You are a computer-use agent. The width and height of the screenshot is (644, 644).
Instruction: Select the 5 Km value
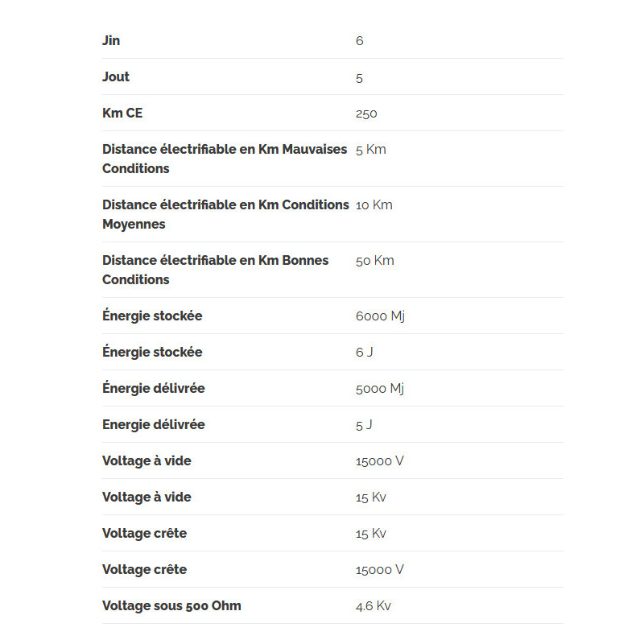click(x=371, y=150)
